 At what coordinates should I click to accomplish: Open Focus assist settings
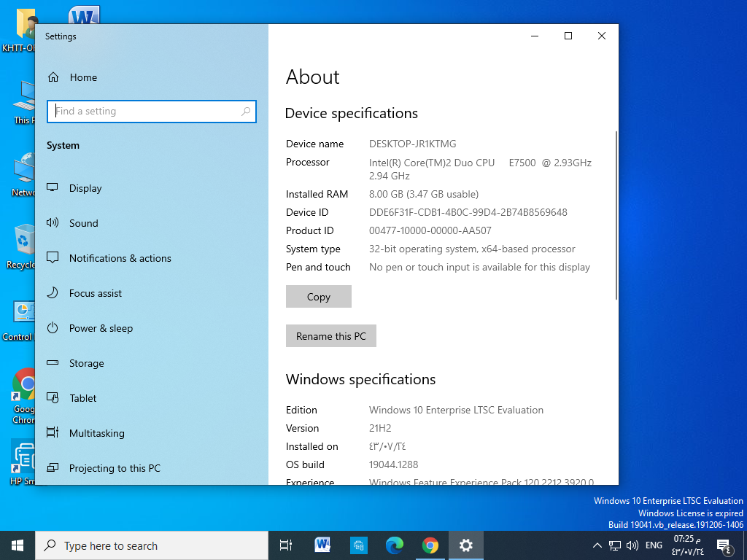(x=152, y=293)
